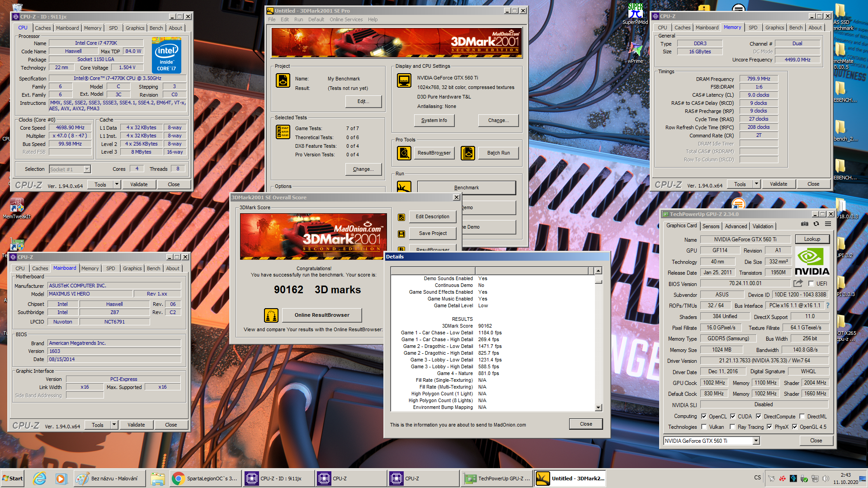
Task: Click the Bus Interface question mark icon
Action: pos(828,305)
